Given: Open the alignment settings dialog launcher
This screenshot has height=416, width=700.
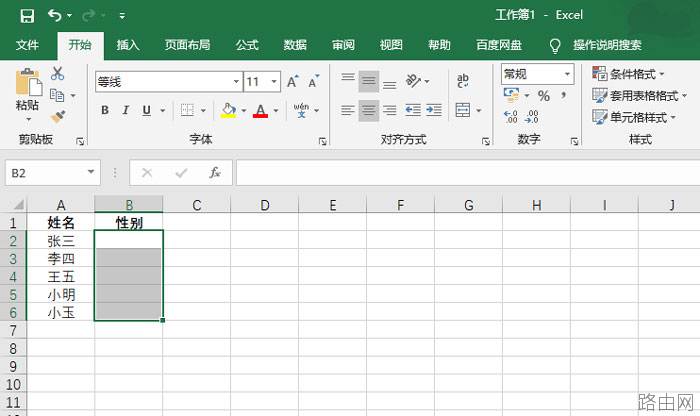Looking at the screenshot, I should 486,141.
